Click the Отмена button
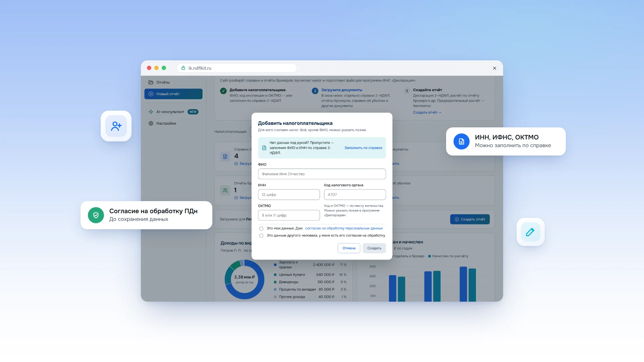644x362 pixels. tap(349, 248)
